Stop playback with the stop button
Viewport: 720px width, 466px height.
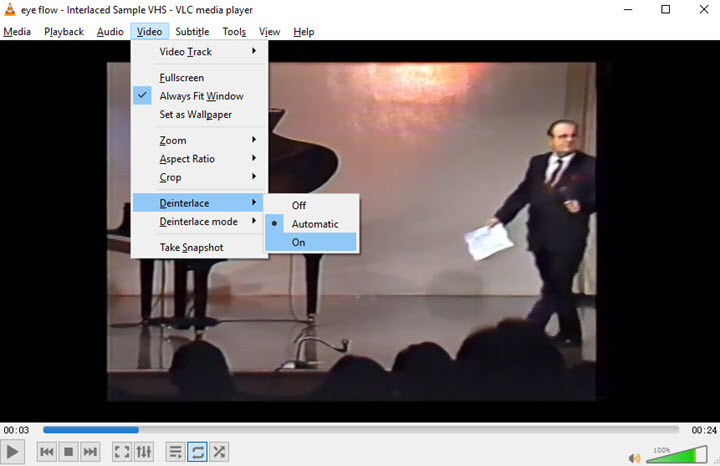coord(68,452)
